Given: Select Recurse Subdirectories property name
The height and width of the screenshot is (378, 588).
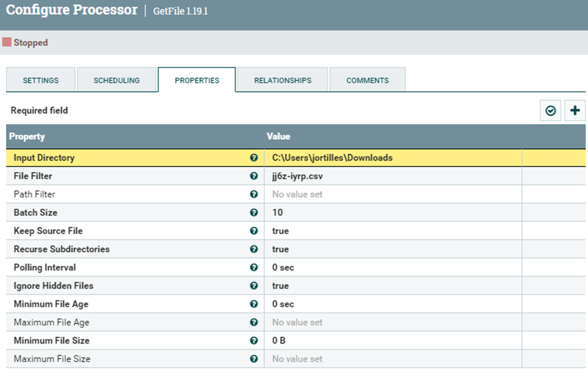Looking at the screenshot, I should [x=62, y=249].
